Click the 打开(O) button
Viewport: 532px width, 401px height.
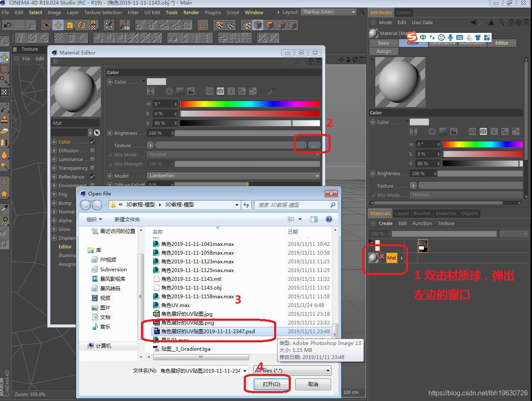pos(271,384)
